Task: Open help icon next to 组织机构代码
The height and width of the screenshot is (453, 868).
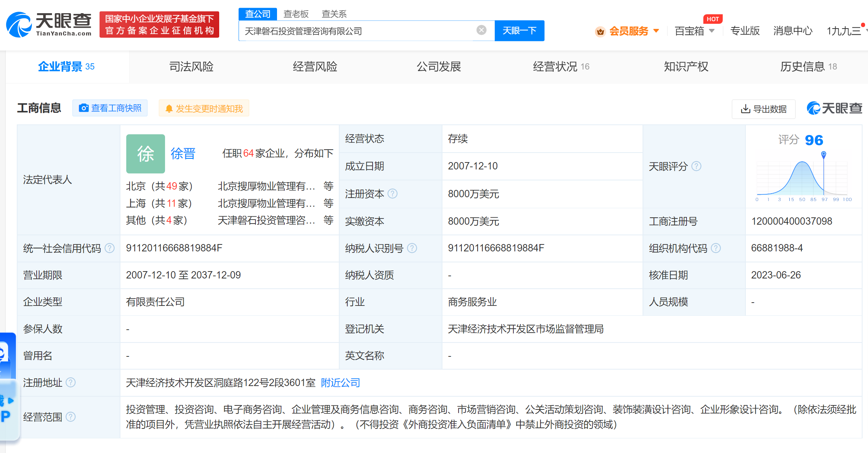Action: pyautogui.click(x=716, y=248)
